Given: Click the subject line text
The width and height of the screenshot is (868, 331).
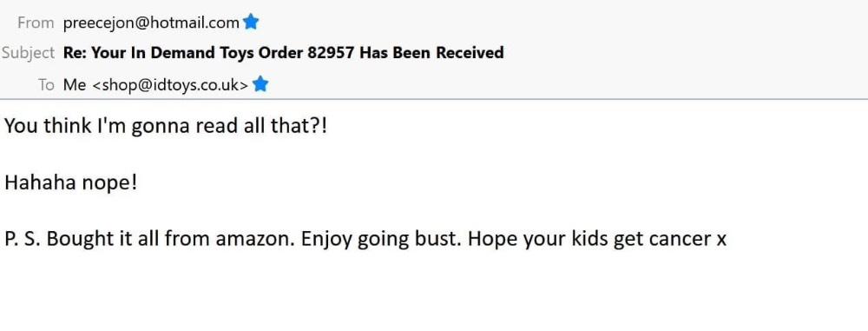Looking at the screenshot, I should 284,53.
